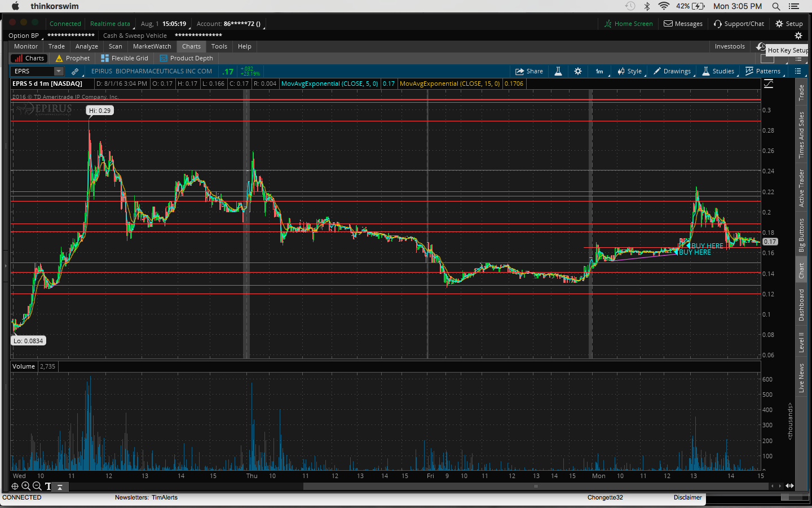Click the account bar gear icon
The width and height of the screenshot is (812, 508).
pos(798,36)
